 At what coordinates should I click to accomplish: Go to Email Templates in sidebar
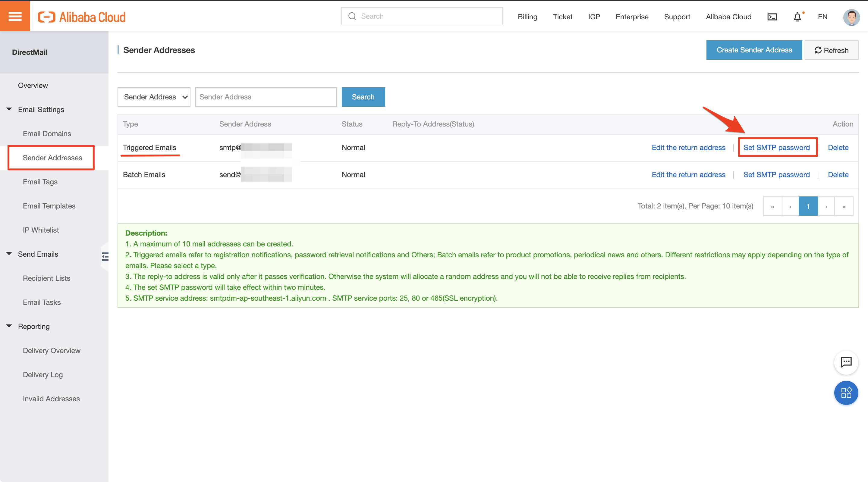49,206
